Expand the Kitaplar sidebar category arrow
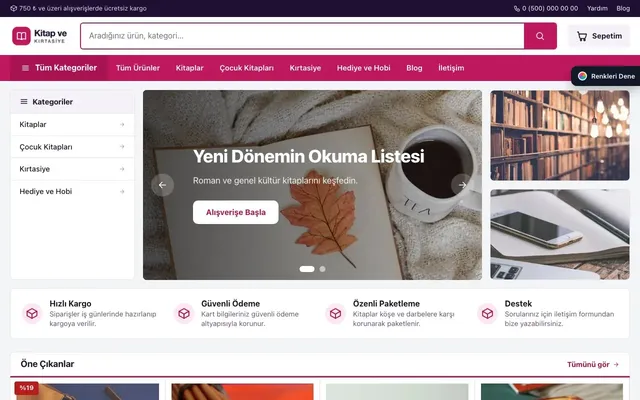The image size is (640, 400). pyautogui.click(x=122, y=124)
